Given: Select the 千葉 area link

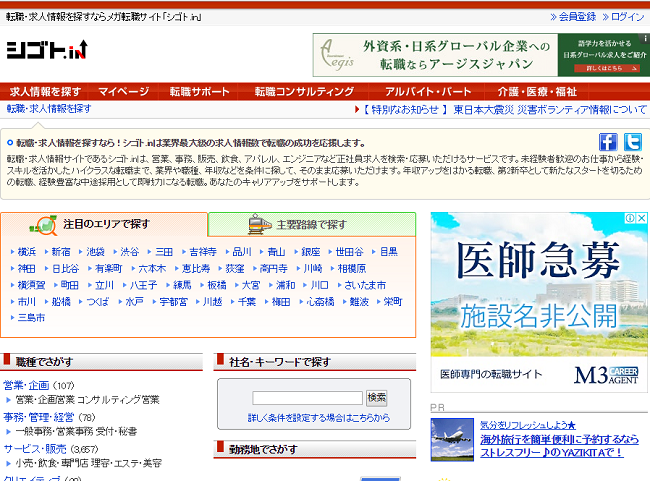Looking at the screenshot, I should tap(247, 302).
